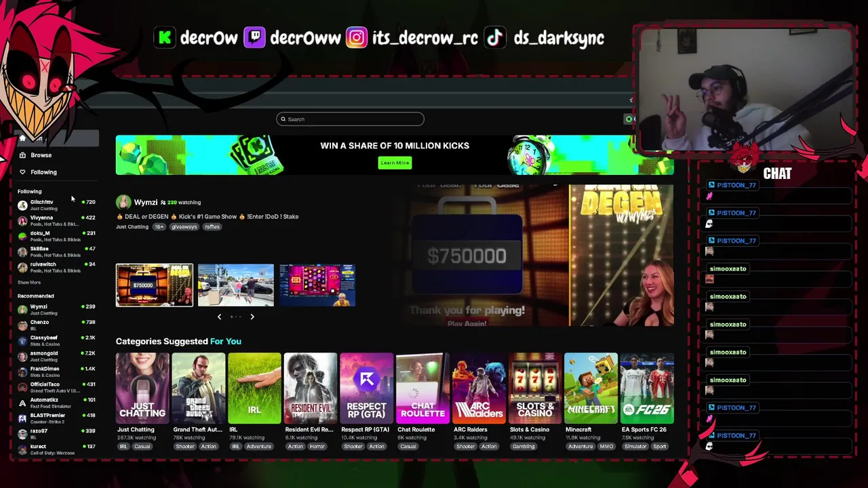The height and width of the screenshot is (488, 868).
Task: Click Adventure tag under IRL category
Action: (258, 447)
